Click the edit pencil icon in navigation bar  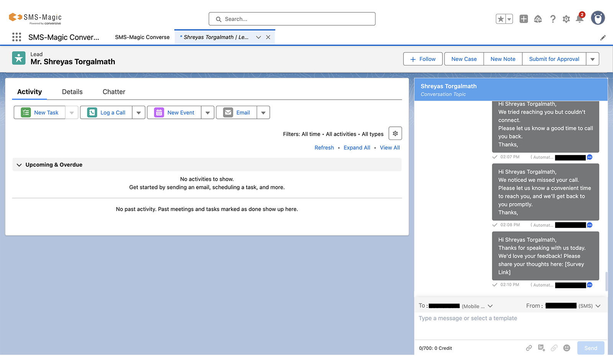[603, 38]
